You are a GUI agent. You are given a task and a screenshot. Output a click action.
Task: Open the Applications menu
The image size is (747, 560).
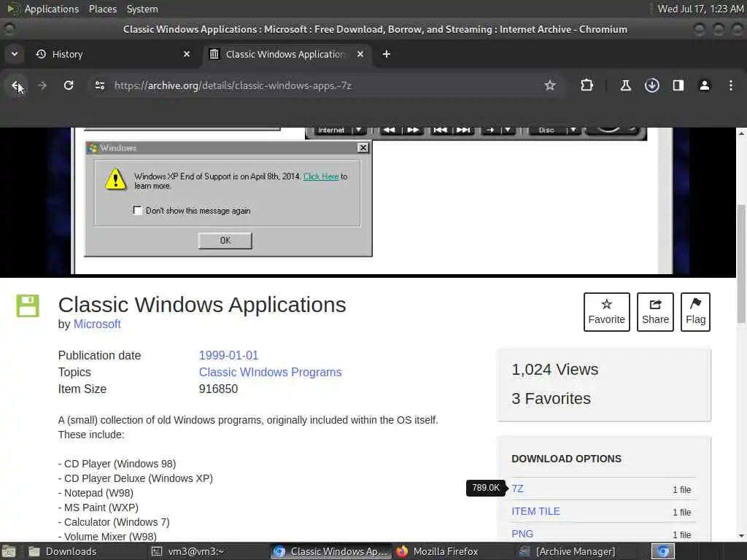click(x=52, y=9)
